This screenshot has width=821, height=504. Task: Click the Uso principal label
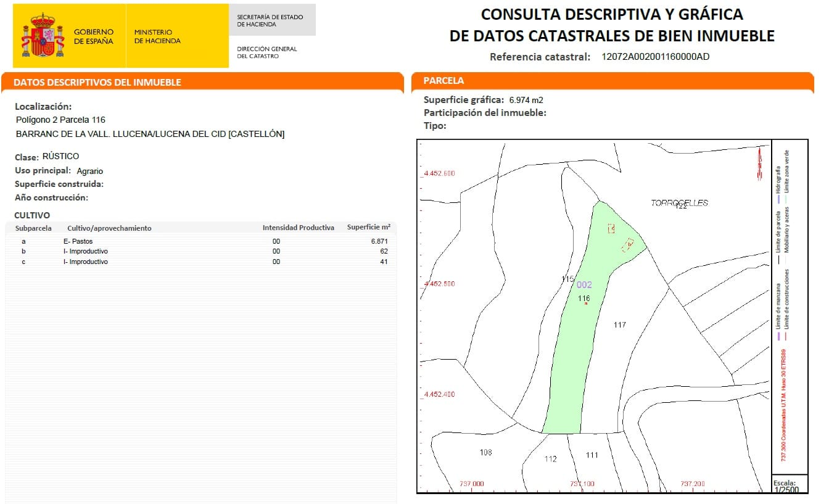point(43,171)
